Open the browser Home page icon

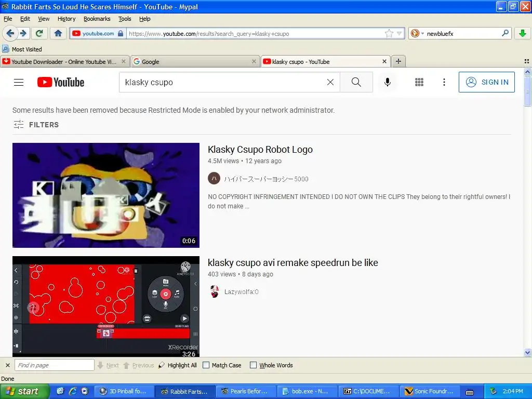coord(58,33)
